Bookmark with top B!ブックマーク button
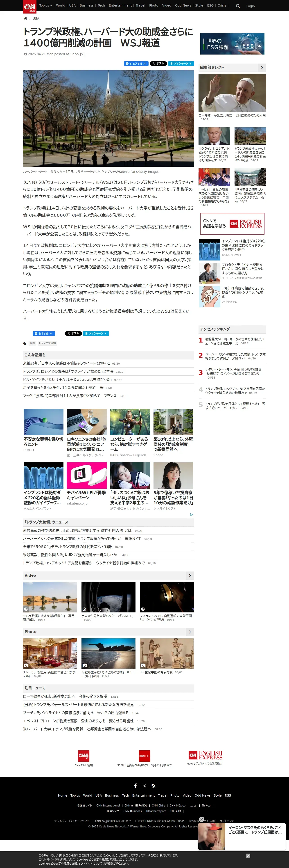289x868 pixels. 181,63
